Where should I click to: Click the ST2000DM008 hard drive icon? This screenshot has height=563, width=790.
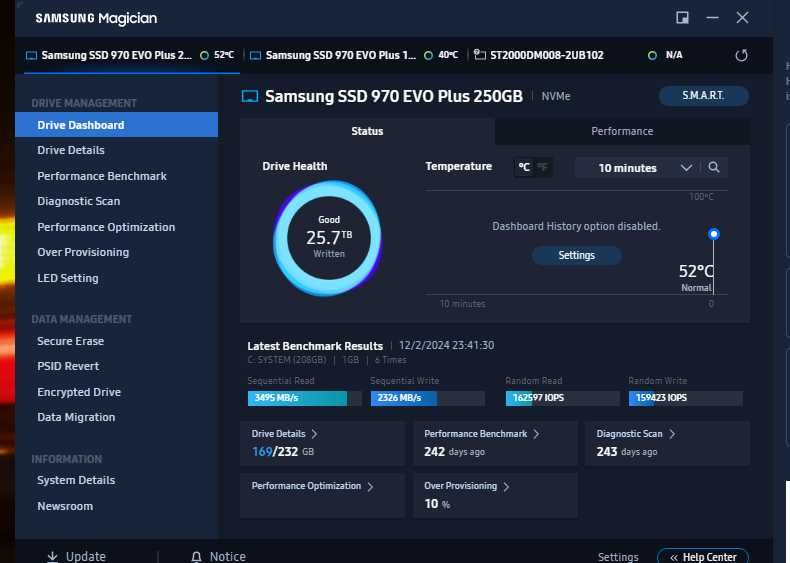coord(480,55)
